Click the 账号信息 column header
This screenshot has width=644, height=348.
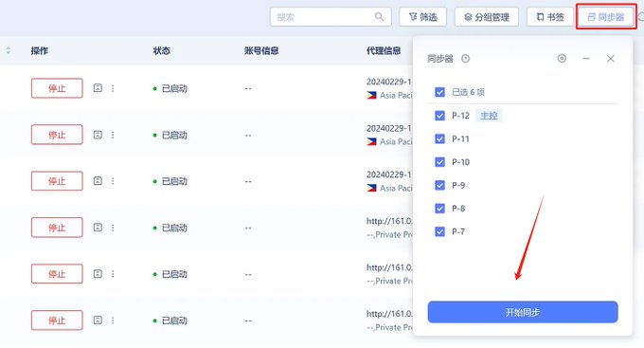pyautogui.click(x=261, y=50)
